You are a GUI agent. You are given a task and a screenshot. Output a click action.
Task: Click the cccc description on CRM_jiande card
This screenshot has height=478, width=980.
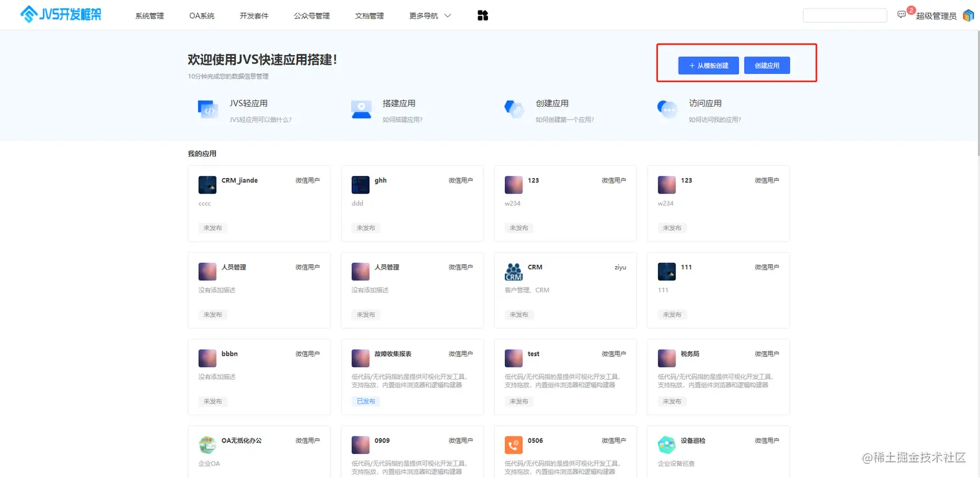click(205, 203)
